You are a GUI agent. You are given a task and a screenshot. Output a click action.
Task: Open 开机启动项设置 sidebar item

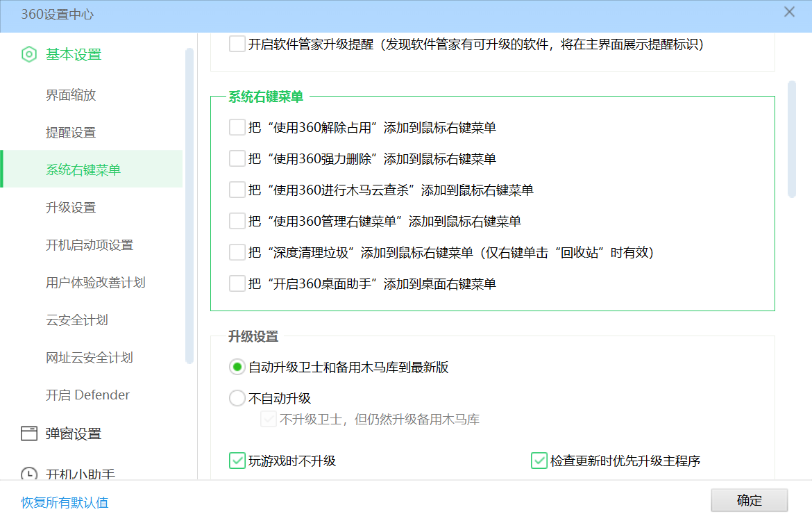click(x=90, y=245)
